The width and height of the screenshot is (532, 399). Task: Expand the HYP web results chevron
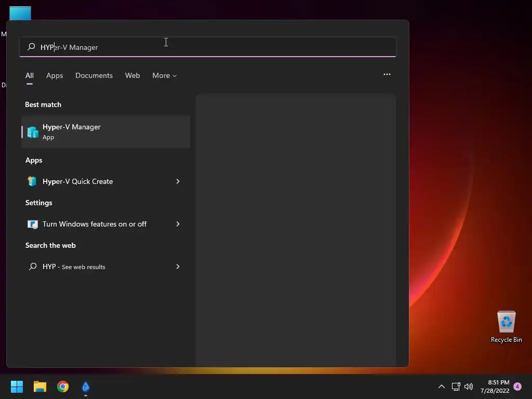click(178, 267)
